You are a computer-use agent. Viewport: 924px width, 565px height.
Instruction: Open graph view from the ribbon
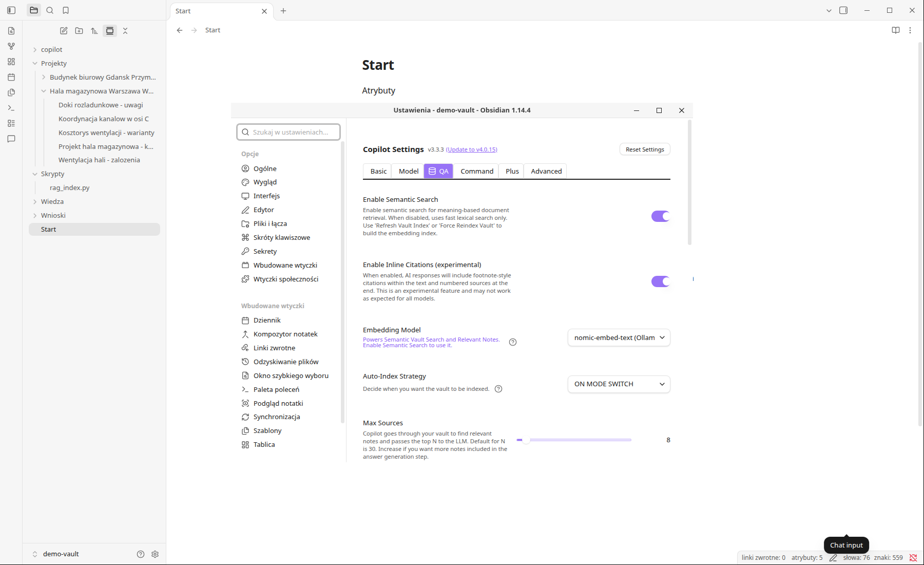tap(11, 46)
